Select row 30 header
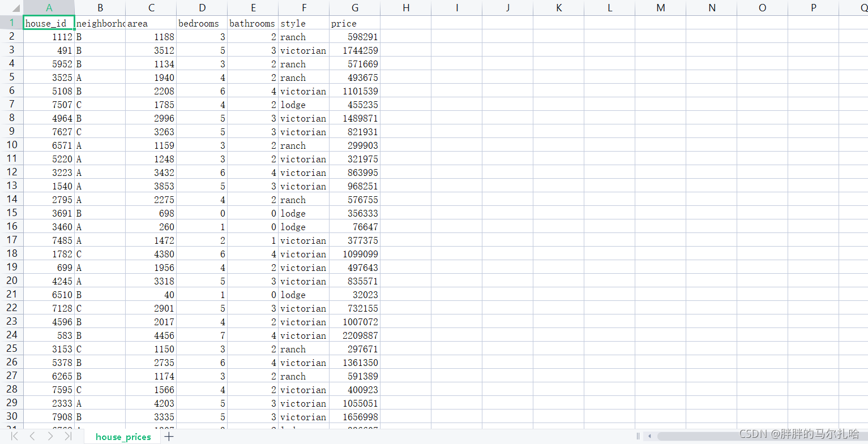Screen dimensions: 868x444 pos(12,416)
